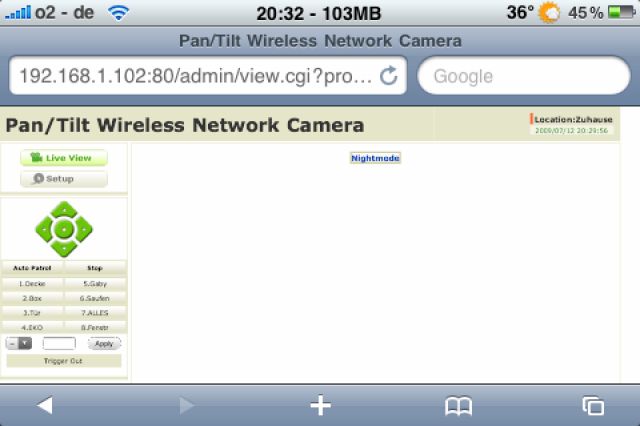This screenshot has height=426, width=640.
Task: Open the preset dropdown next to Apply
Action: (x=19, y=344)
